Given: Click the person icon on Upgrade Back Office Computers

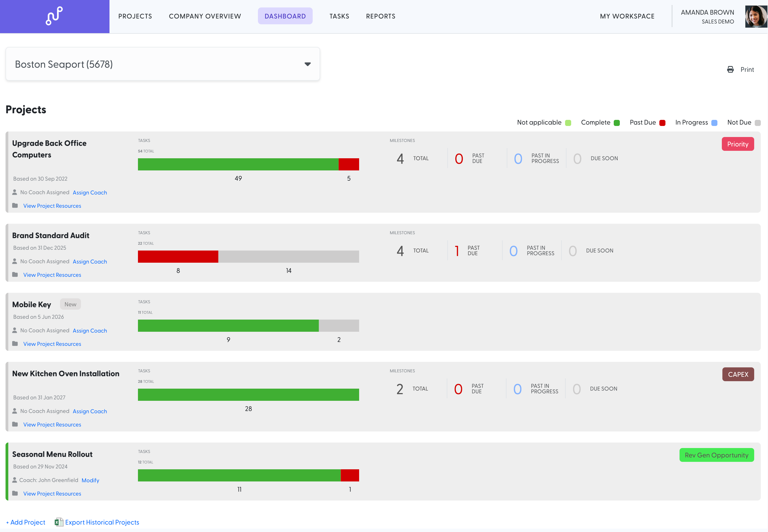Looking at the screenshot, I should coord(15,192).
